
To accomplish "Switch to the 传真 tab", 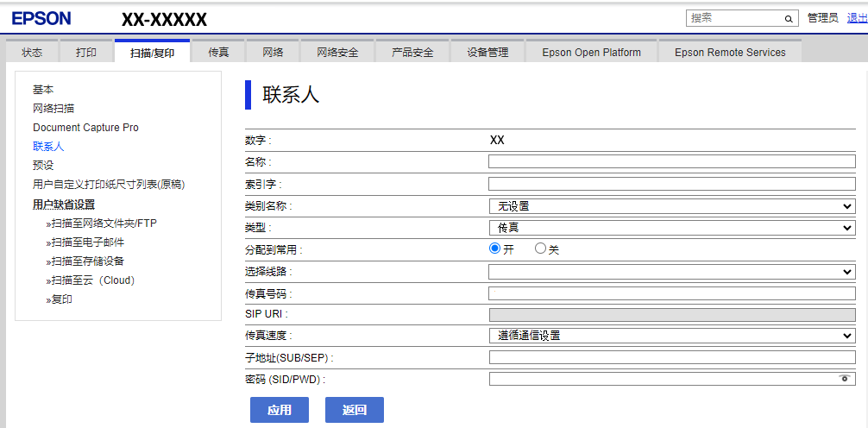I will 218,53.
